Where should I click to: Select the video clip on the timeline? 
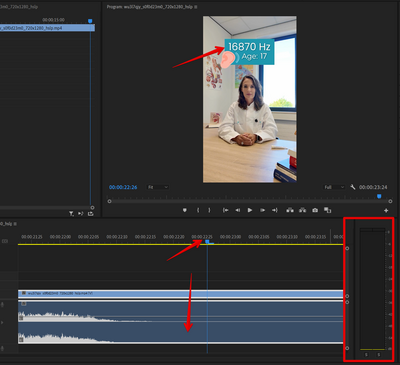[180, 294]
